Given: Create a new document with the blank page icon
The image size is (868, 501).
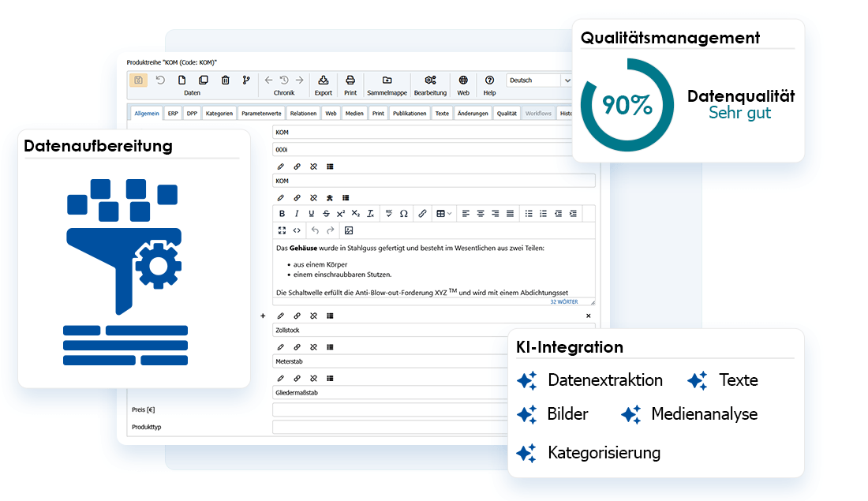Looking at the screenshot, I should coord(181,80).
